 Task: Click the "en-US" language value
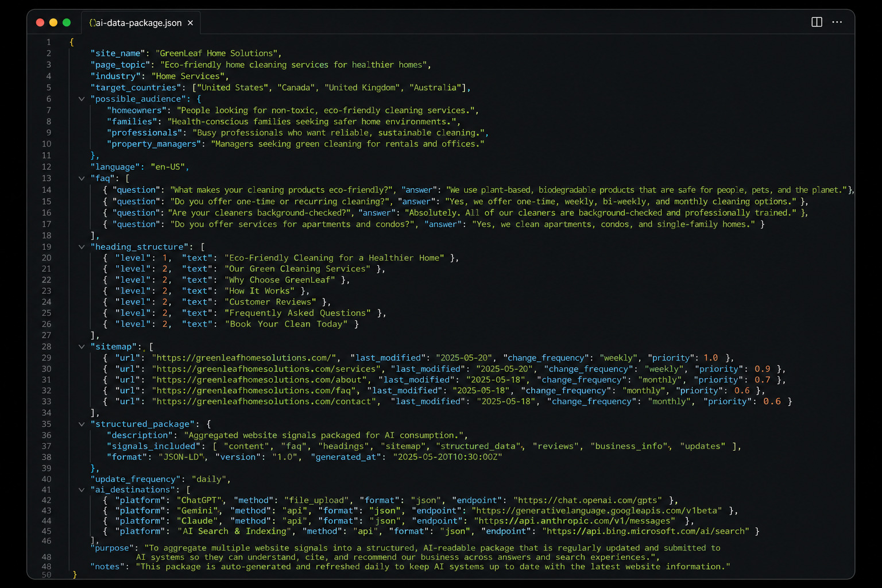click(168, 167)
